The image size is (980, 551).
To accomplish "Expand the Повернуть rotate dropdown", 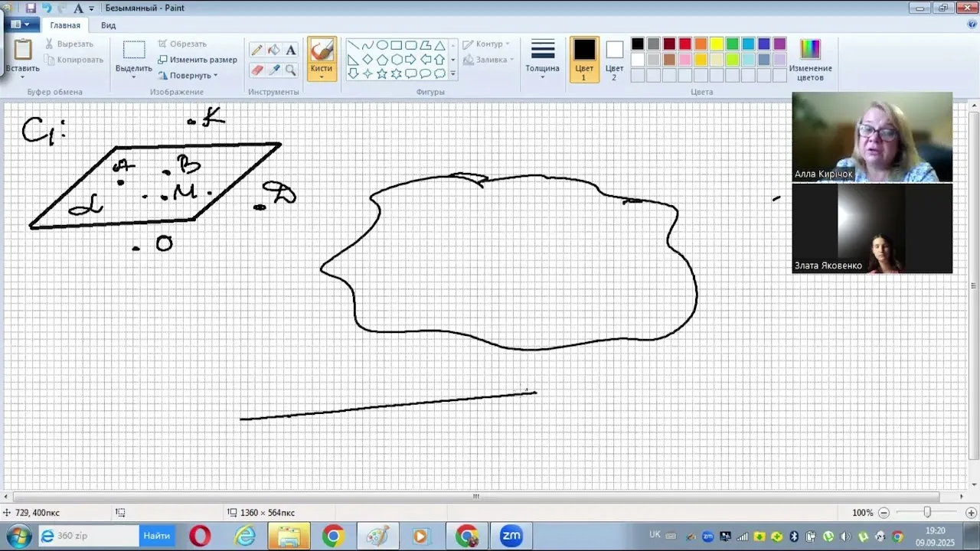I will coord(188,75).
